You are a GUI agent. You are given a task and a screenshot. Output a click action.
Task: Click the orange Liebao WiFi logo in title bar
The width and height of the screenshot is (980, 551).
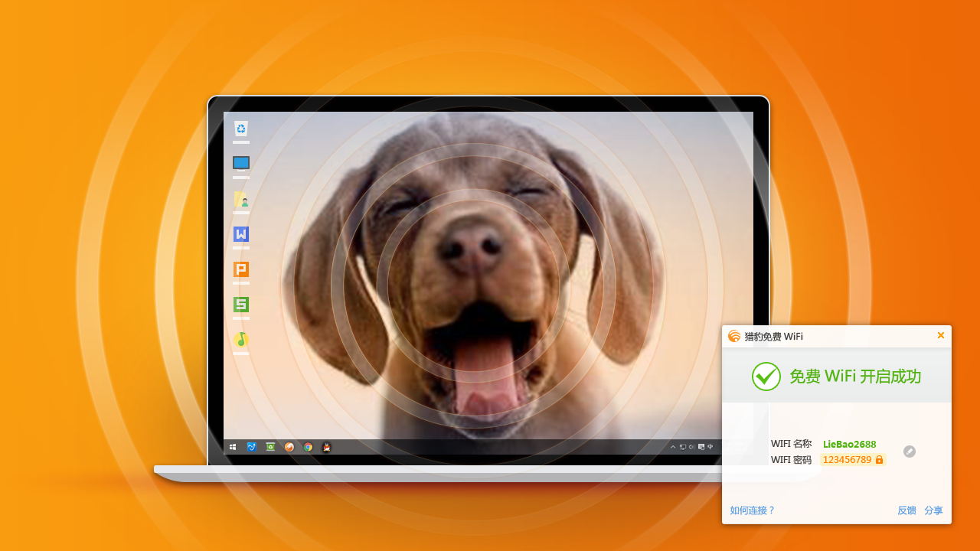click(734, 336)
